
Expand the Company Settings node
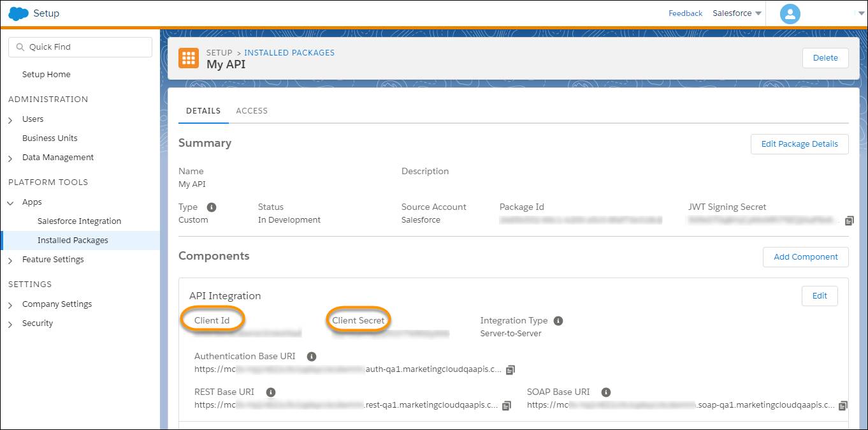tap(10, 305)
